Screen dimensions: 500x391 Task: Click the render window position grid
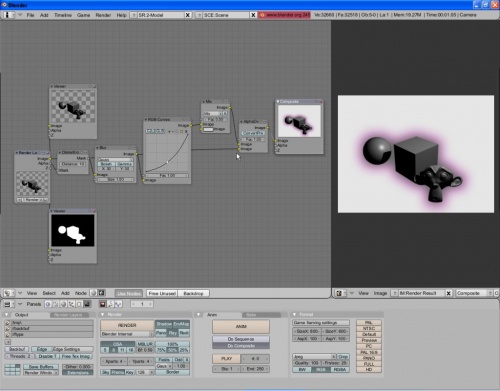pyautogui.click(x=12, y=370)
